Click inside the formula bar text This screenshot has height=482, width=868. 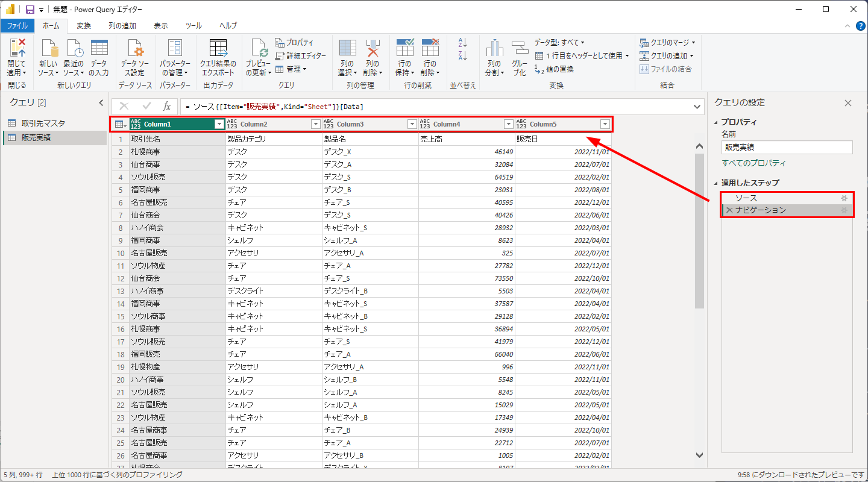click(x=274, y=107)
